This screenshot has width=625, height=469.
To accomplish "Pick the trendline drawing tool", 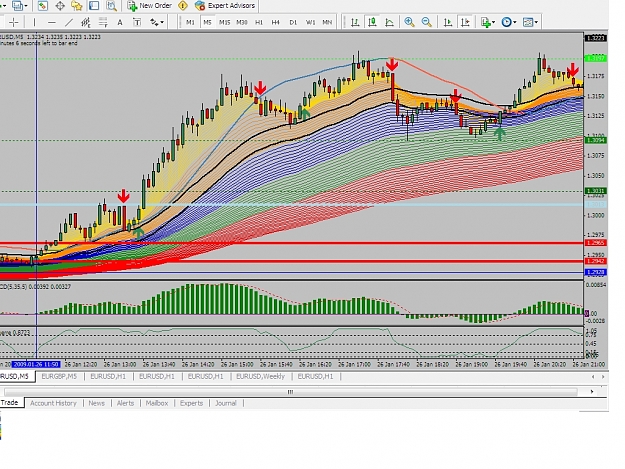I will [69, 22].
